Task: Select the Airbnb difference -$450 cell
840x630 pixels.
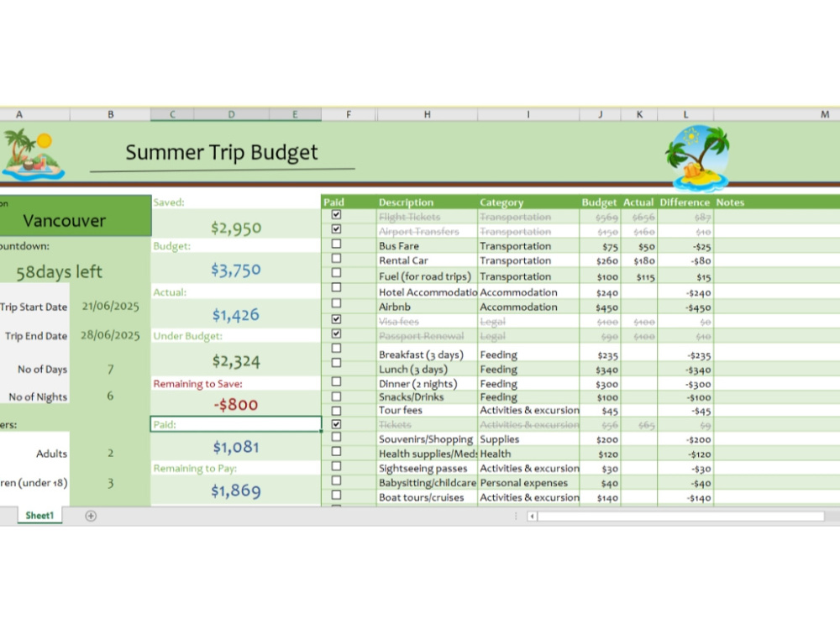Action: pyautogui.click(x=685, y=307)
